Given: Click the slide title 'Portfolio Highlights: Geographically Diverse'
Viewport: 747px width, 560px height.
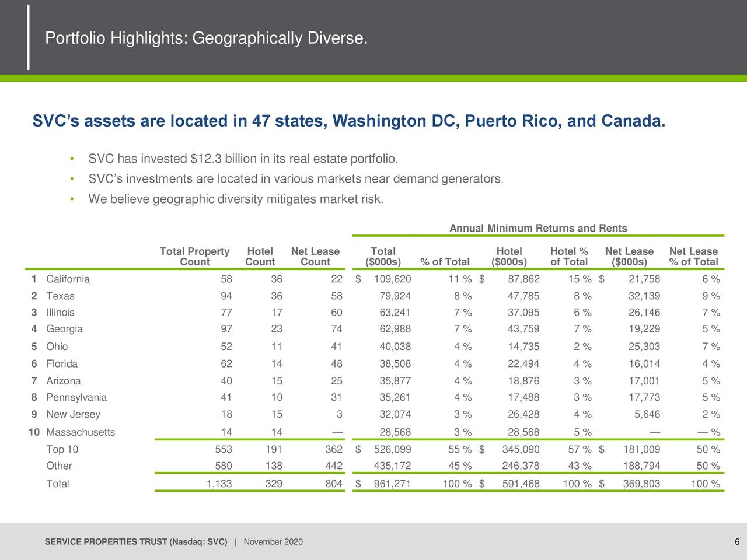Looking at the screenshot, I should point(207,38).
